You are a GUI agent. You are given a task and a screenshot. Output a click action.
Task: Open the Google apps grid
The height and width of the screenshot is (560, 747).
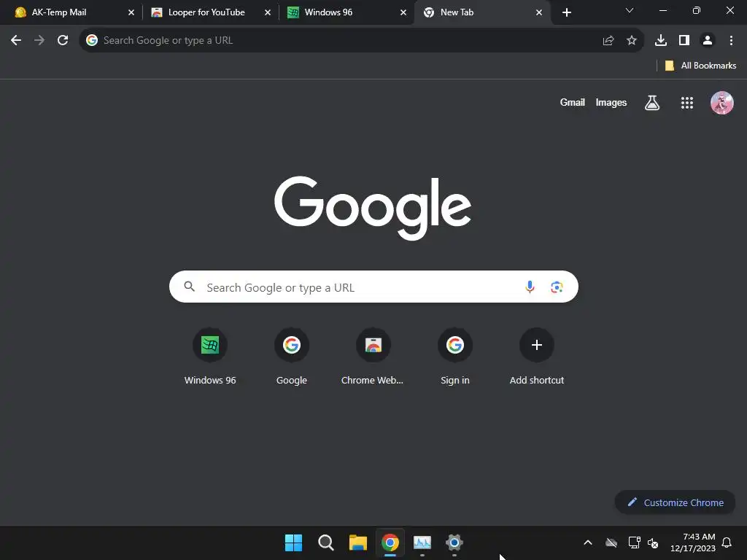(687, 102)
